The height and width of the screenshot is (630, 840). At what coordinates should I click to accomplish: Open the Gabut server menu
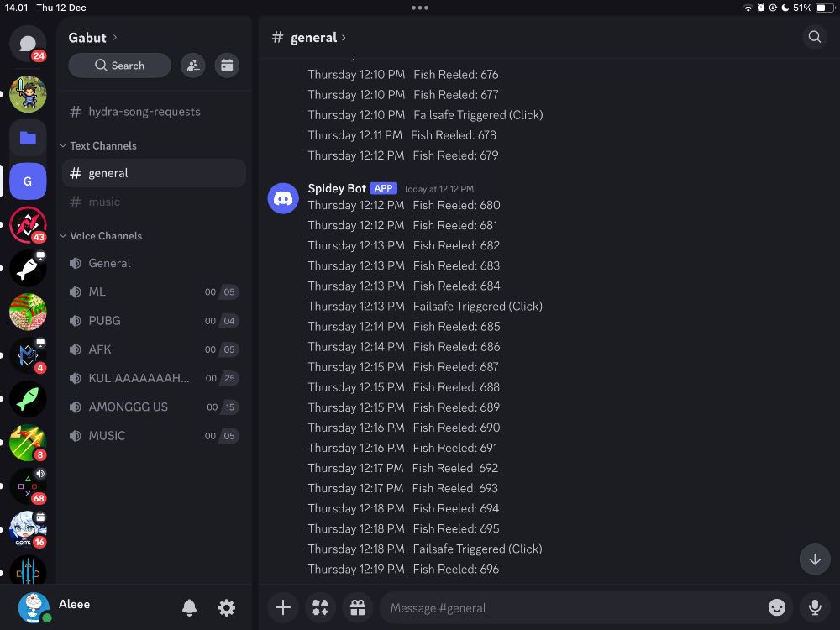point(92,38)
